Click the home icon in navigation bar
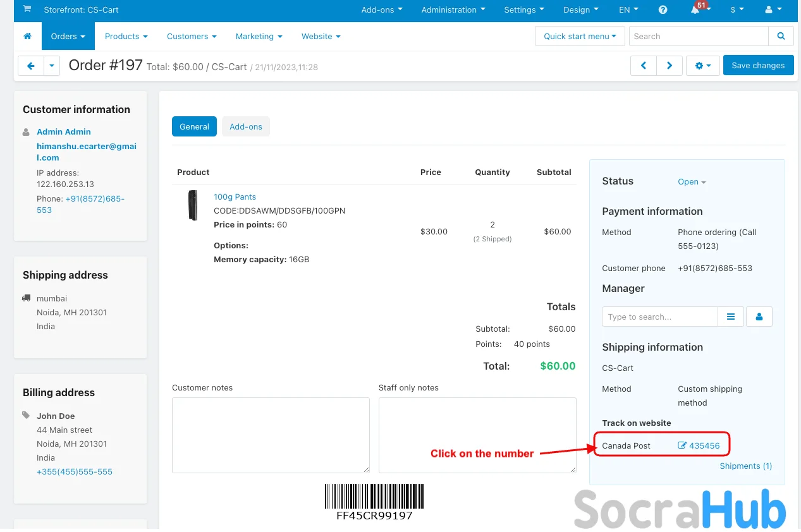The width and height of the screenshot is (801, 532). click(27, 36)
